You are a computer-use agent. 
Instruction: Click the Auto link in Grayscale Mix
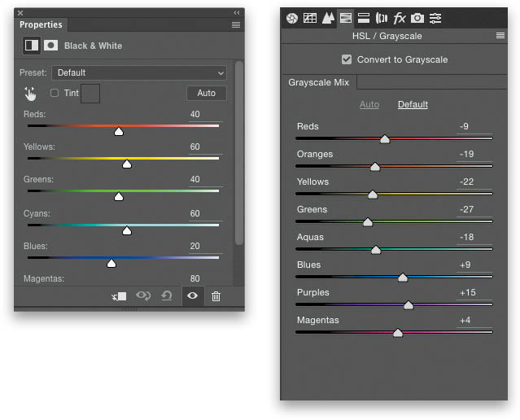369,104
